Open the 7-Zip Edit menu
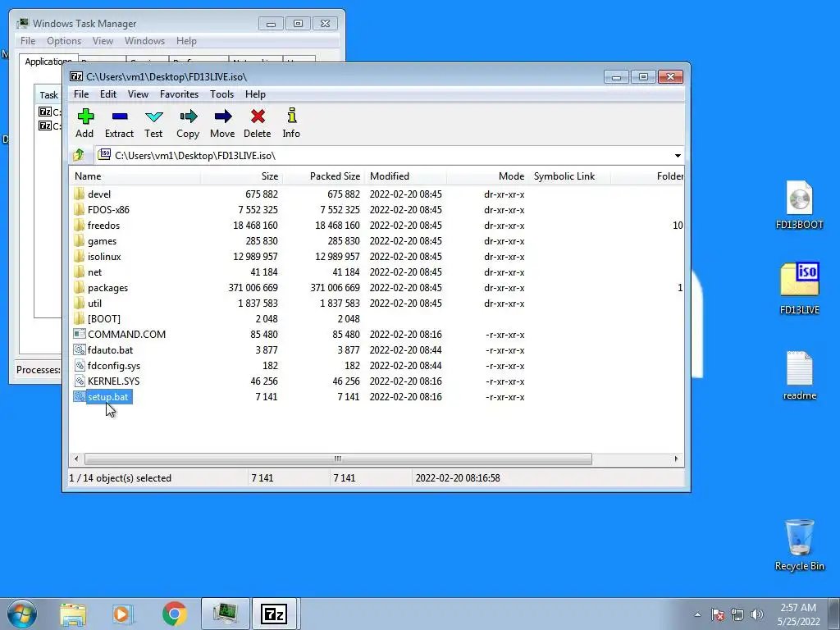This screenshot has height=630, width=840. point(108,94)
